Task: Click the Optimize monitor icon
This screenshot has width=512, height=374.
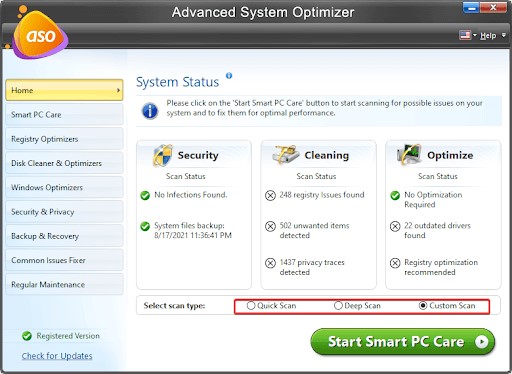Action: tap(409, 155)
